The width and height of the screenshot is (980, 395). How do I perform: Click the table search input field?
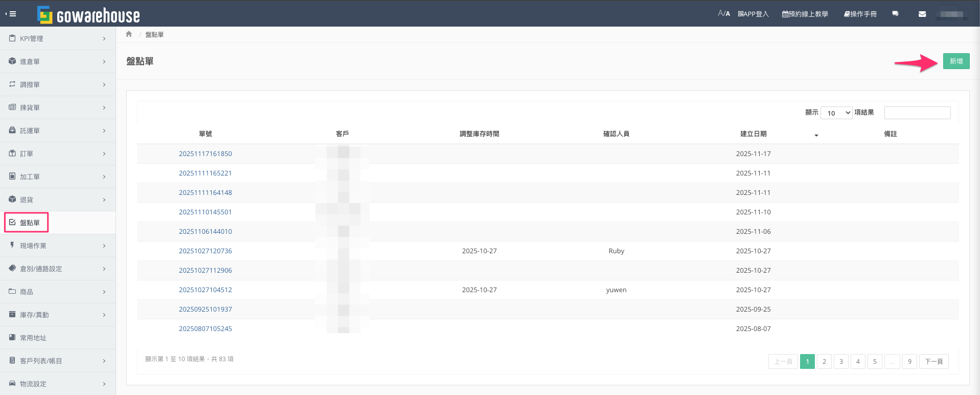[x=917, y=113]
